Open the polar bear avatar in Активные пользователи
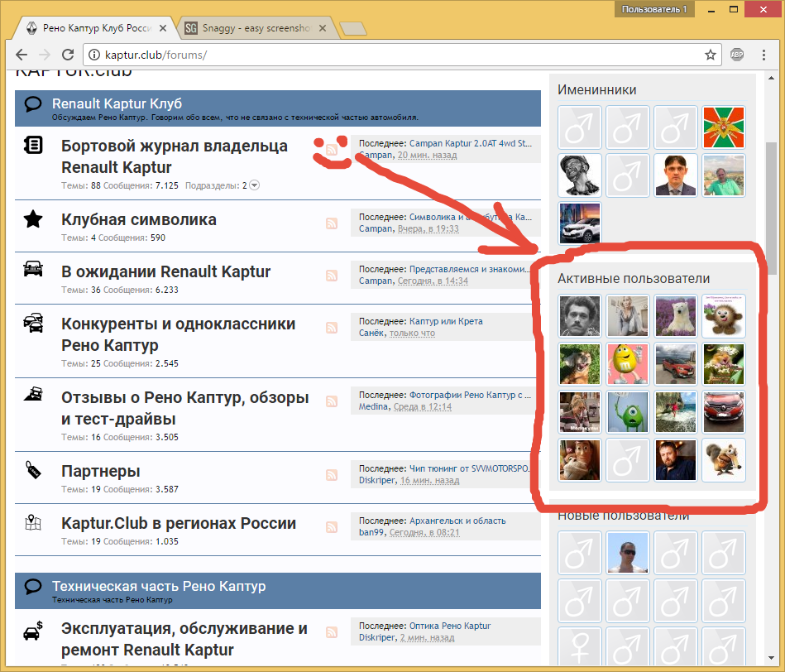The image size is (785, 672). 675,316
